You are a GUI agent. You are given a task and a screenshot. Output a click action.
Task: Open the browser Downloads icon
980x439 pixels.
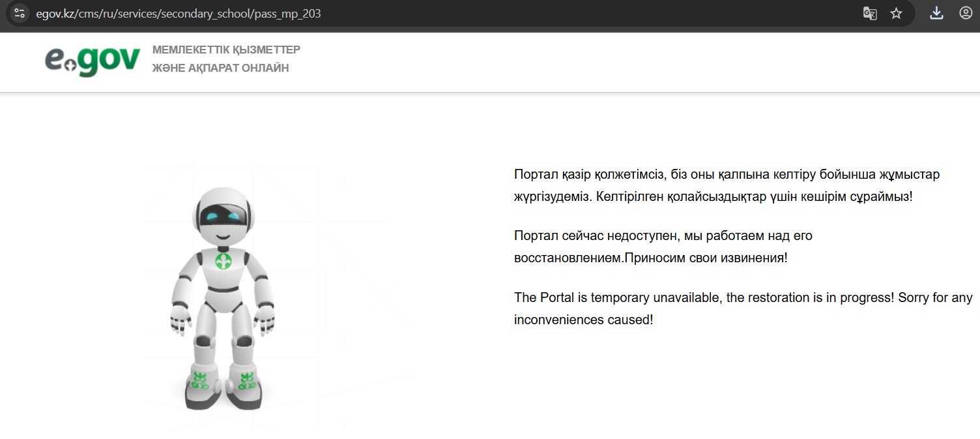(936, 13)
